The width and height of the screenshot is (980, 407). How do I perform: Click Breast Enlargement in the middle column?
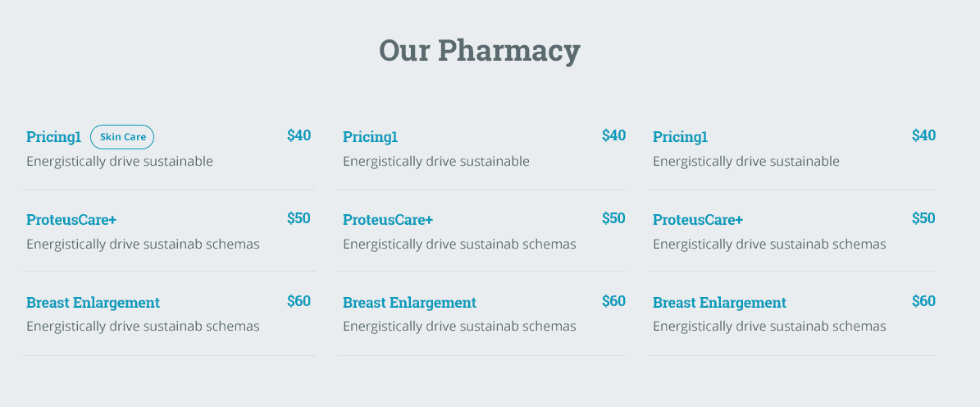409,303
